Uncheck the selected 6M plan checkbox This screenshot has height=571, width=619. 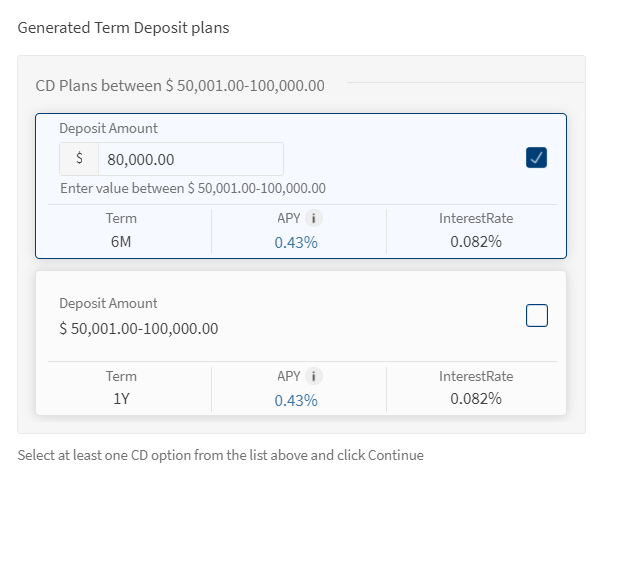pyautogui.click(x=536, y=158)
